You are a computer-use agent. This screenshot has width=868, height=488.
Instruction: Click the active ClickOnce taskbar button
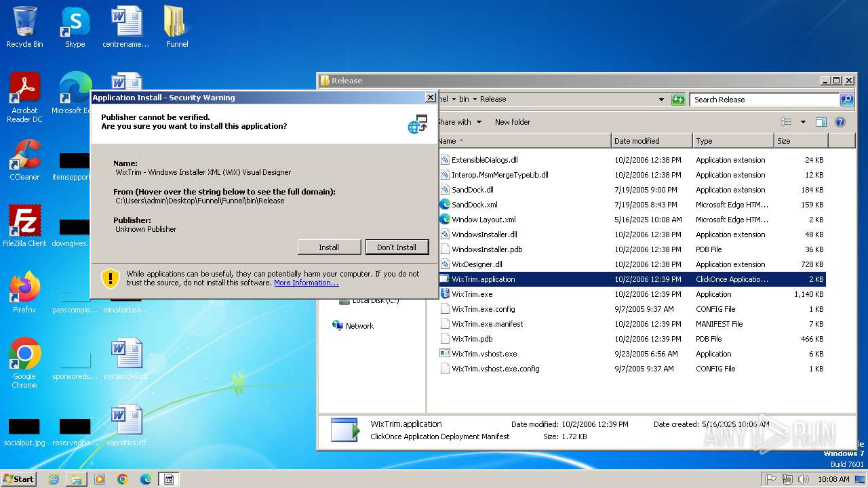click(169, 479)
